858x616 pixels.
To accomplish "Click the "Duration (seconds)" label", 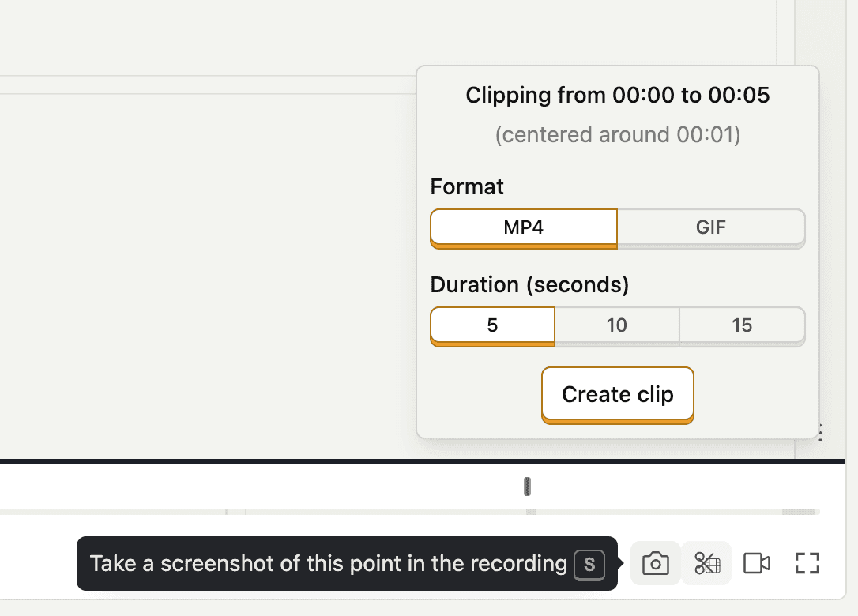I will [529, 284].
